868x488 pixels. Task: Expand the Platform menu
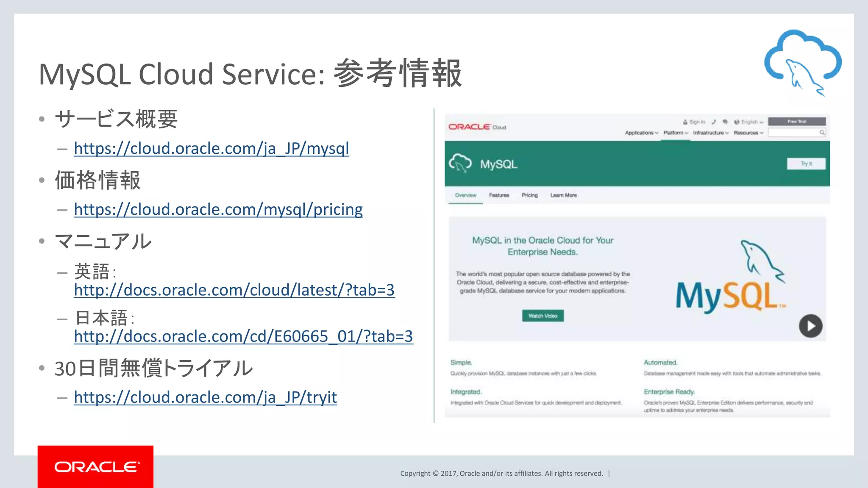[676, 133]
